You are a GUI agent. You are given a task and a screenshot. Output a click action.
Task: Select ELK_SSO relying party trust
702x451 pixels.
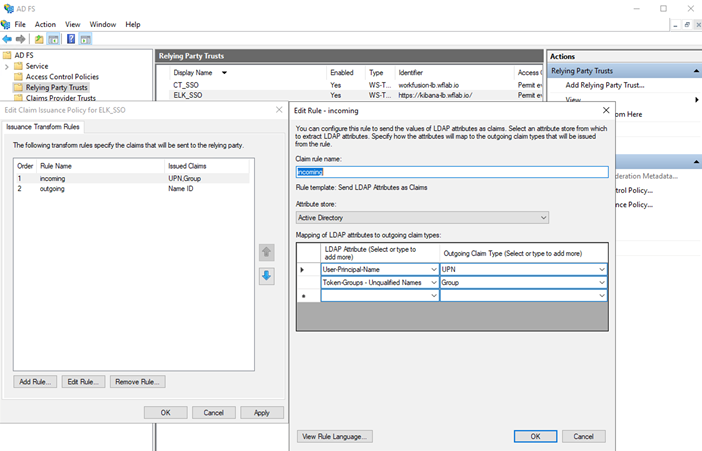point(188,95)
